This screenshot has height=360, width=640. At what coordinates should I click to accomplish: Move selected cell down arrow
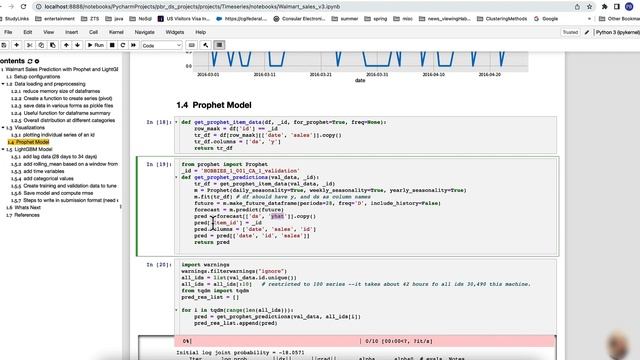point(77,45)
